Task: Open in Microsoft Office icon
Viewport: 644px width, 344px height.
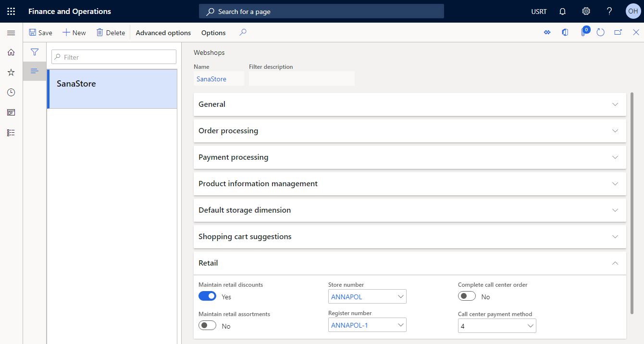Action: (x=565, y=33)
